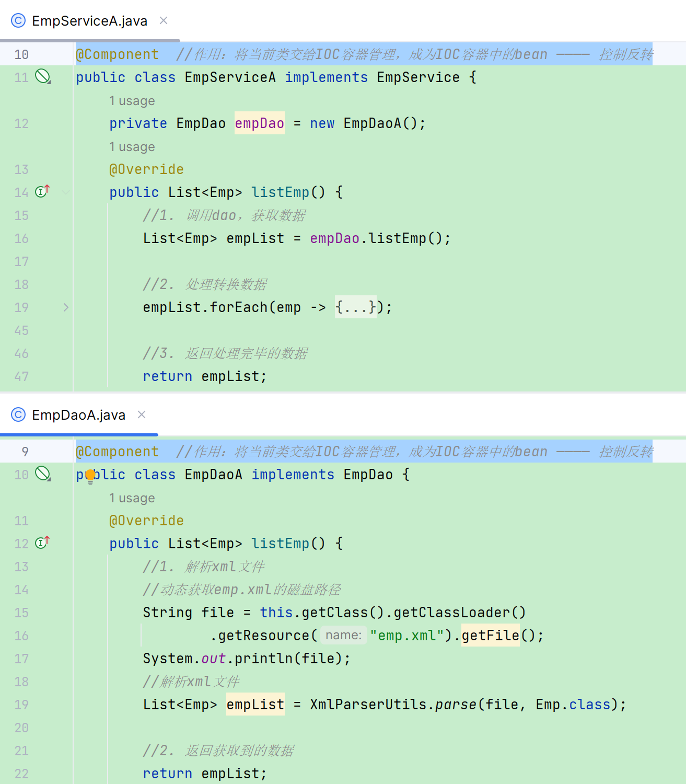Click @Component annotation in EmpServiceA
This screenshot has width=686, height=784.
click(x=118, y=54)
